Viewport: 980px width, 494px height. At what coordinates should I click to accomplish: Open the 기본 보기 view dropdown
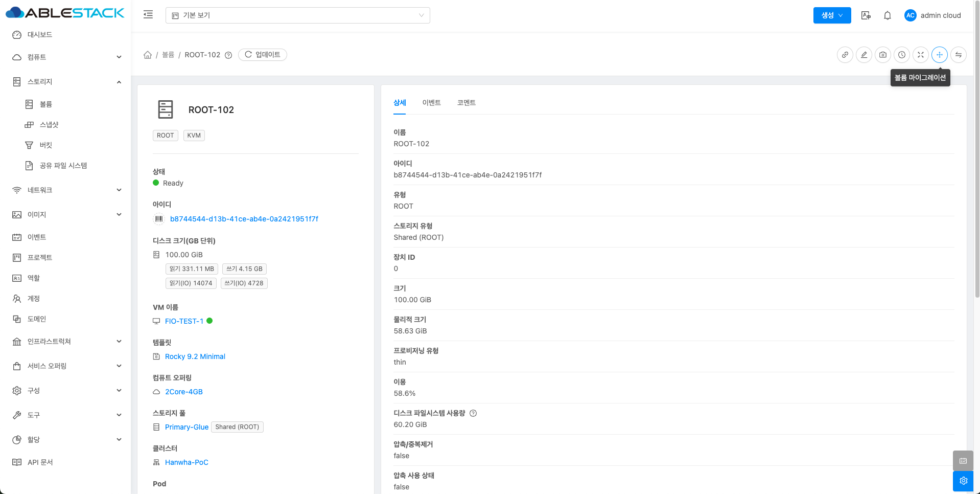pyautogui.click(x=297, y=15)
